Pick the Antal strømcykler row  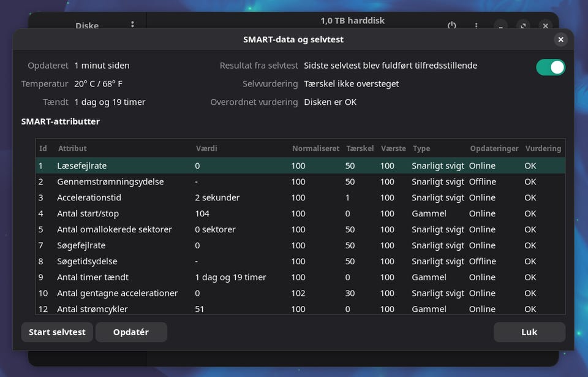92,309
